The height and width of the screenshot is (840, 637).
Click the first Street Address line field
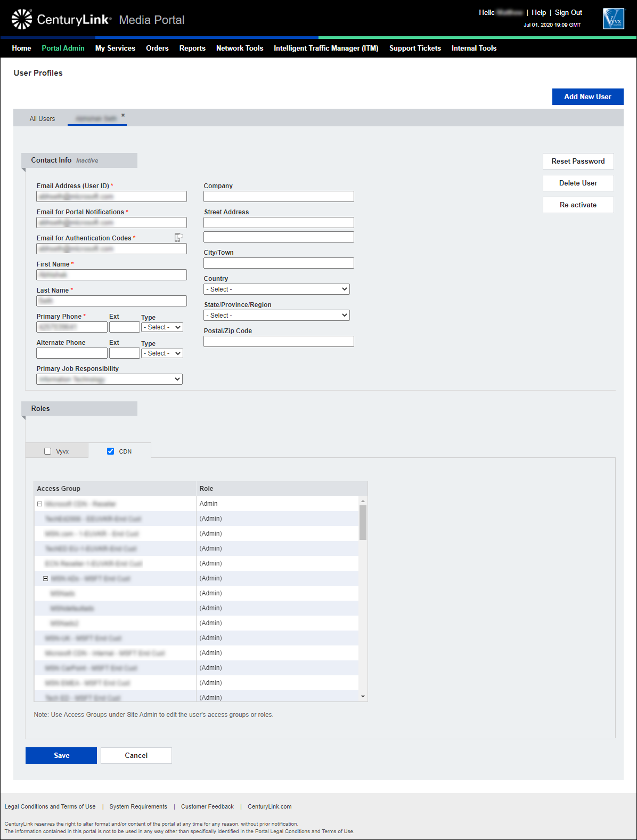(x=279, y=222)
